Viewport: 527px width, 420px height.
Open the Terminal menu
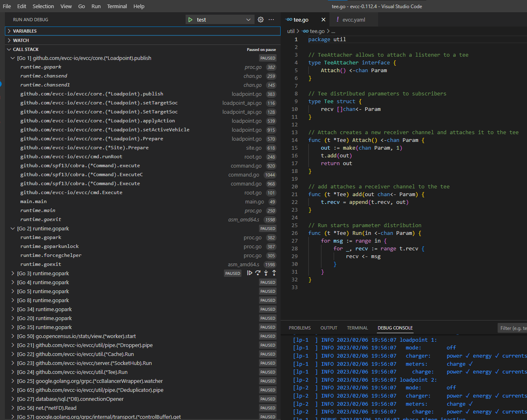117,6
